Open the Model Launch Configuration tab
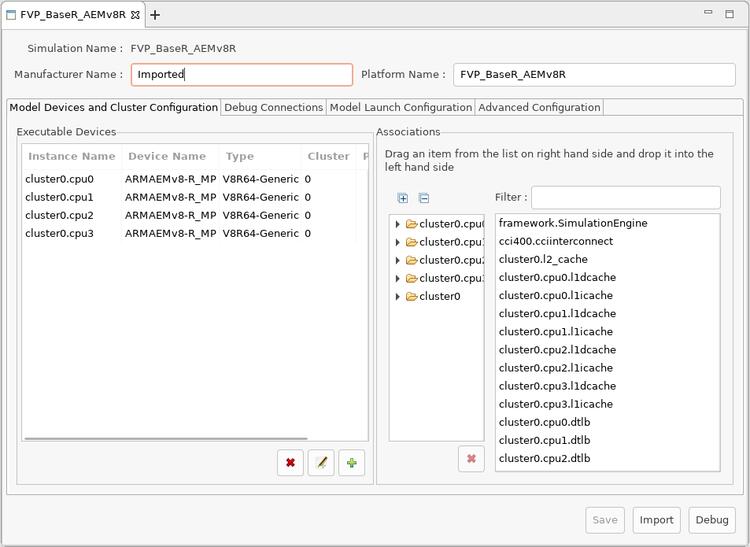Viewport: 750px width, 547px height. 400,107
